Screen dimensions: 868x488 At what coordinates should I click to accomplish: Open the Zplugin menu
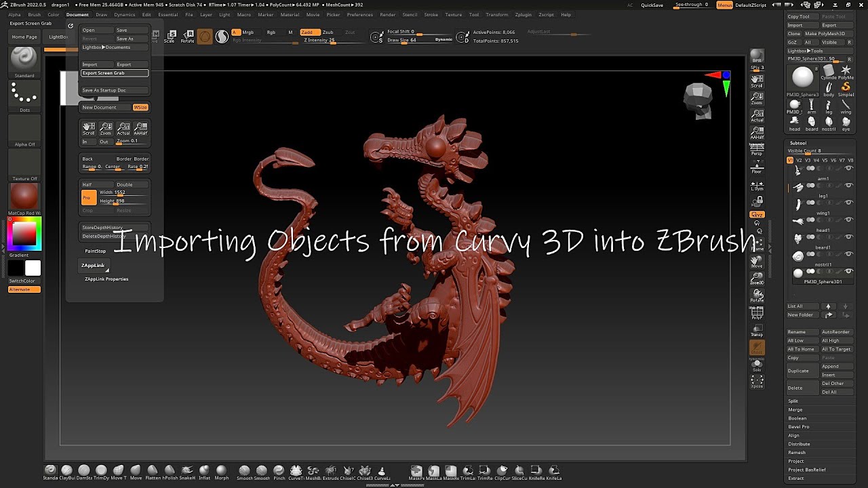tap(523, 14)
